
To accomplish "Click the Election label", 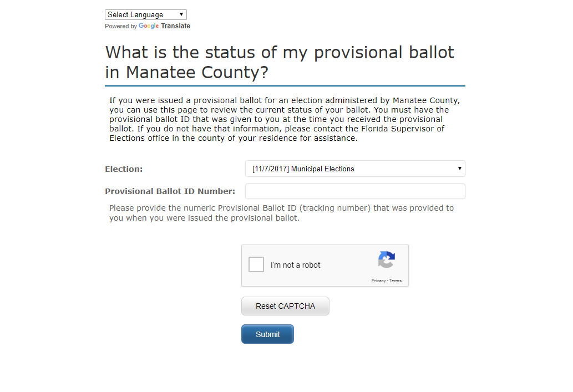I will 124,169.
